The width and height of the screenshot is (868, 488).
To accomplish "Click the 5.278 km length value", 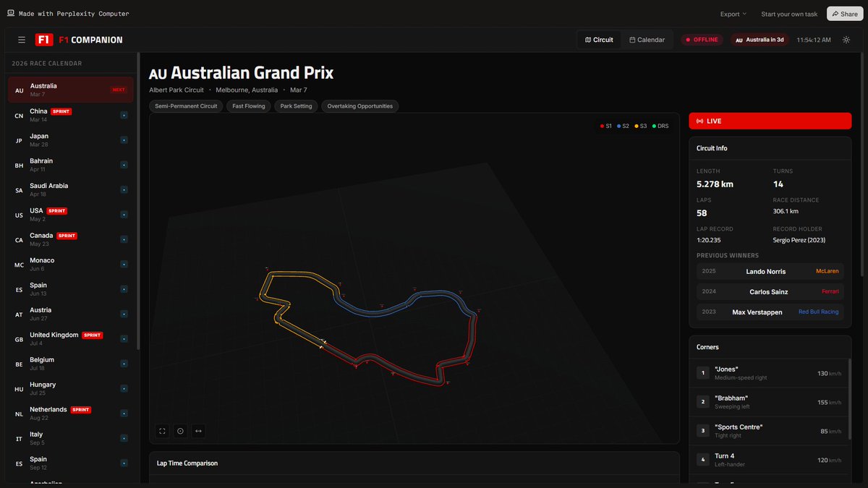I will (x=715, y=184).
